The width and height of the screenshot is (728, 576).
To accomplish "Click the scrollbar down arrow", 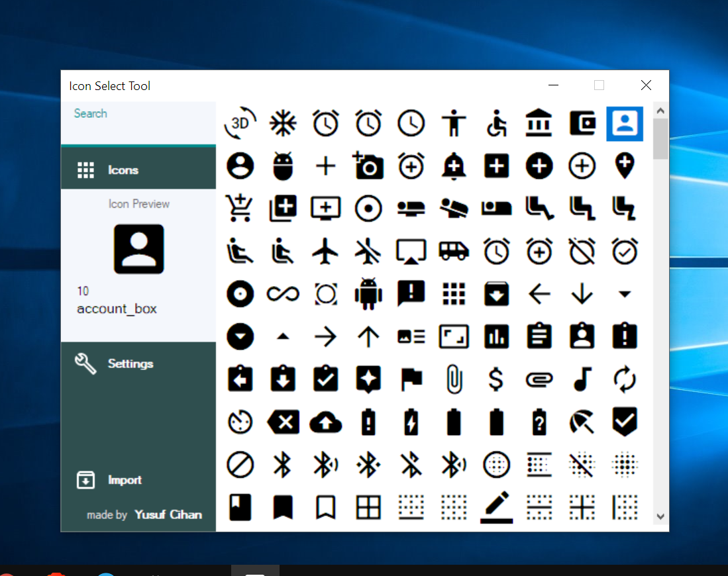I will (660, 515).
